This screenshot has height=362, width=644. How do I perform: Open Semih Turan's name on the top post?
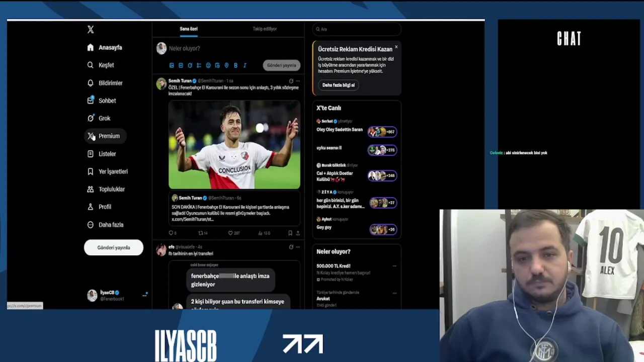point(180,81)
